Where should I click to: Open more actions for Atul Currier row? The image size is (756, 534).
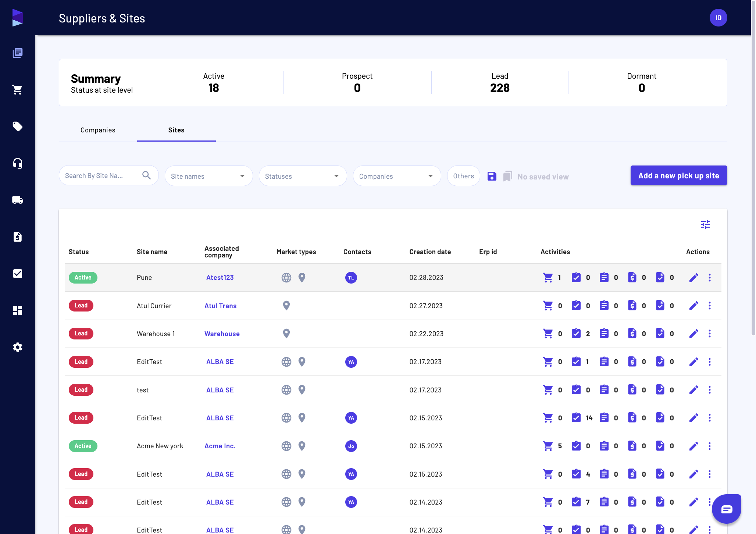[x=709, y=306]
